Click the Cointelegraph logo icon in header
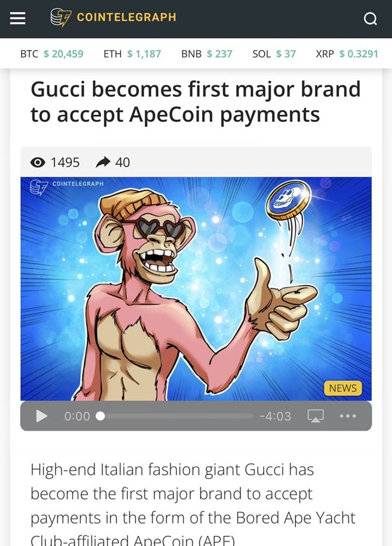This screenshot has width=392, height=546. (61, 18)
